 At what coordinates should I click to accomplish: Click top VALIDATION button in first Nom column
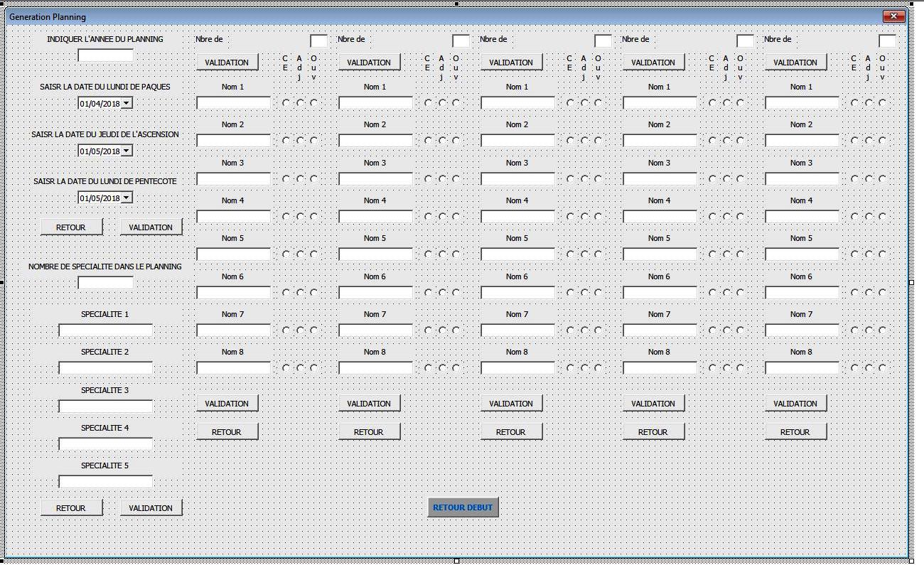click(x=227, y=62)
